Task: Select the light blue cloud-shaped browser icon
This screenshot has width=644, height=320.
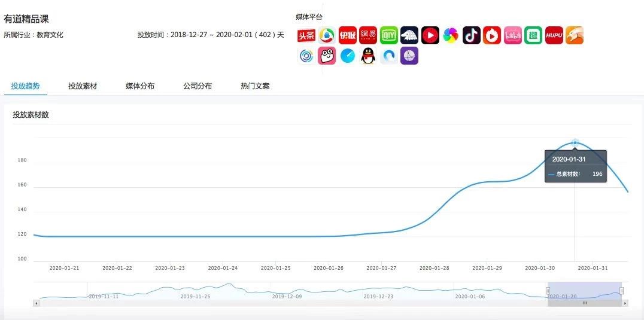Action: (388, 56)
